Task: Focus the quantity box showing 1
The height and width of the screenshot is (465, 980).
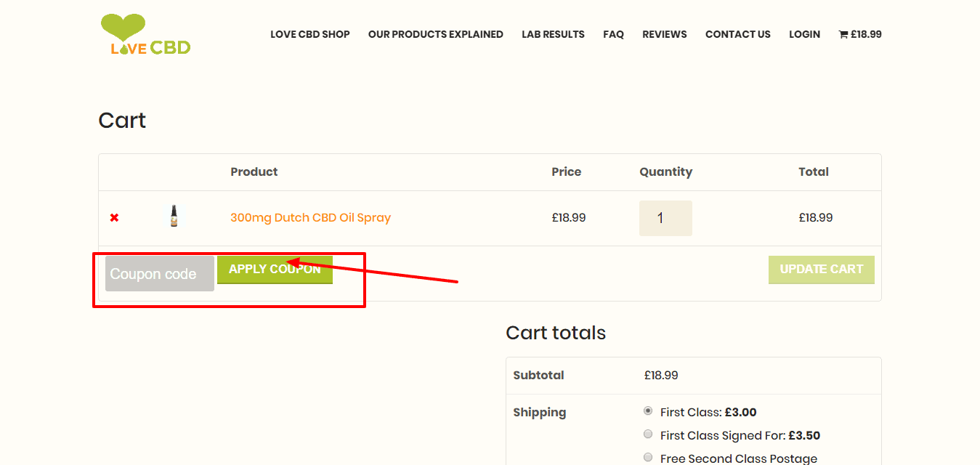Action: pos(665,218)
